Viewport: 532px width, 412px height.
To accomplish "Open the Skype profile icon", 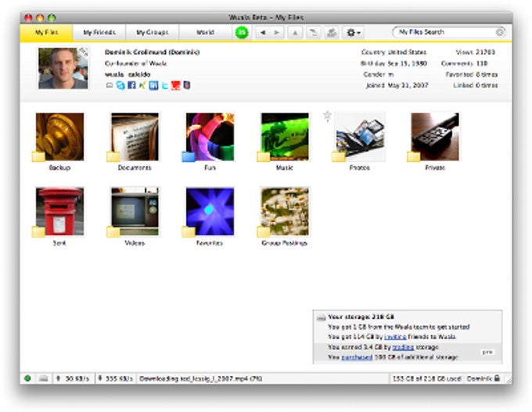I will click(x=120, y=85).
